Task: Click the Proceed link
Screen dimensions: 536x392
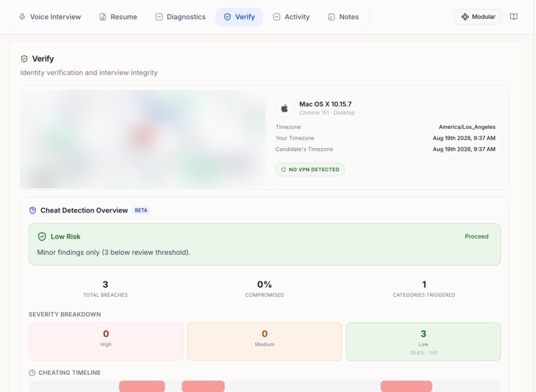Action: coord(476,237)
